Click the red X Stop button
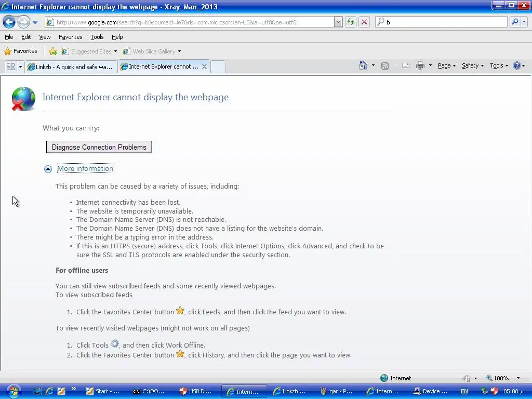Viewport: 532px width, 399px height. pyautogui.click(x=364, y=22)
